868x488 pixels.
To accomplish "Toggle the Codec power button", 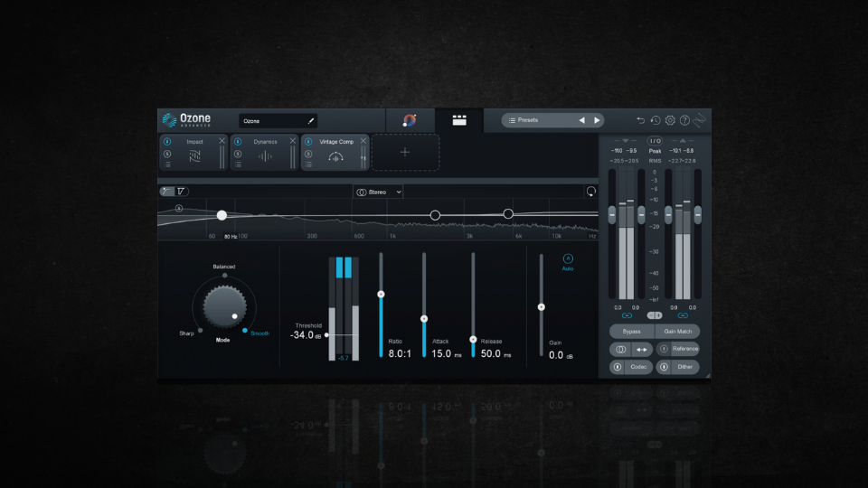I will [618, 367].
